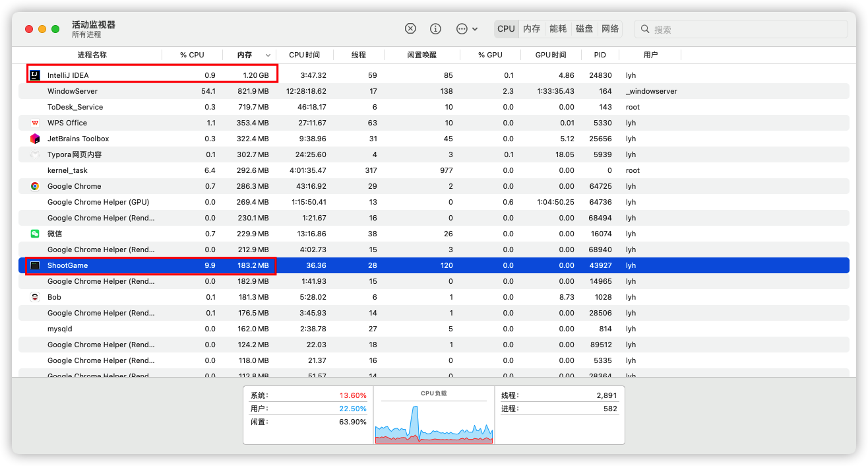This screenshot has width=868, height=466.
Task: Sort by 用户 column header
Action: click(x=650, y=55)
